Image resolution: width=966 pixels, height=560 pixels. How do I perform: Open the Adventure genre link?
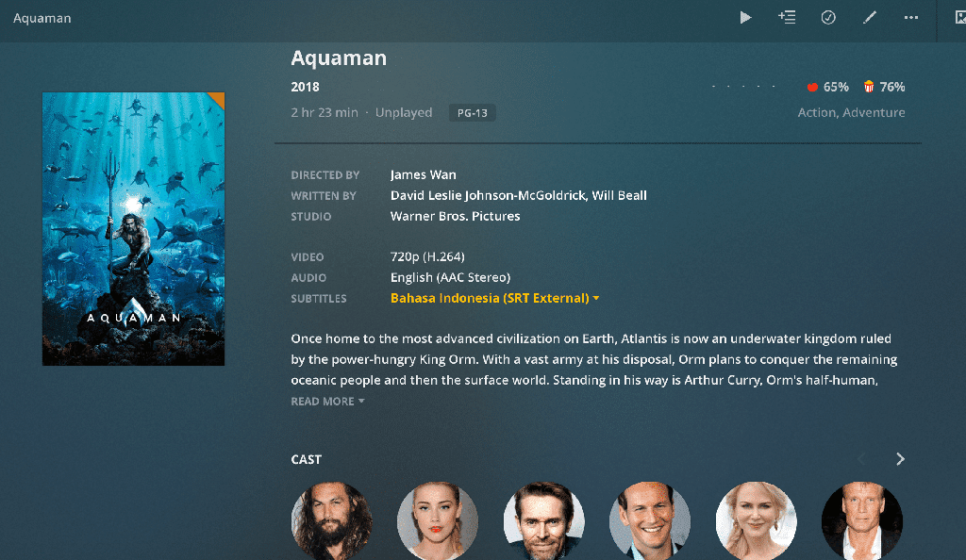(x=874, y=112)
